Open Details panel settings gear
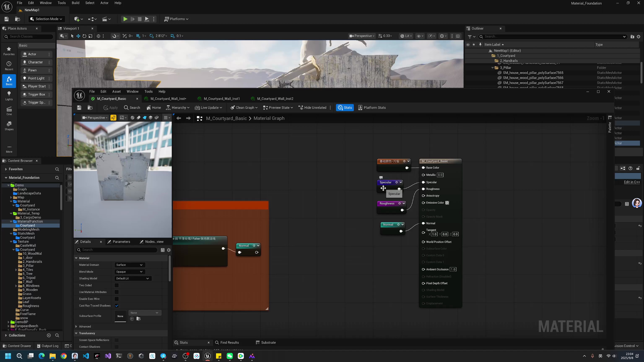 tap(169, 250)
